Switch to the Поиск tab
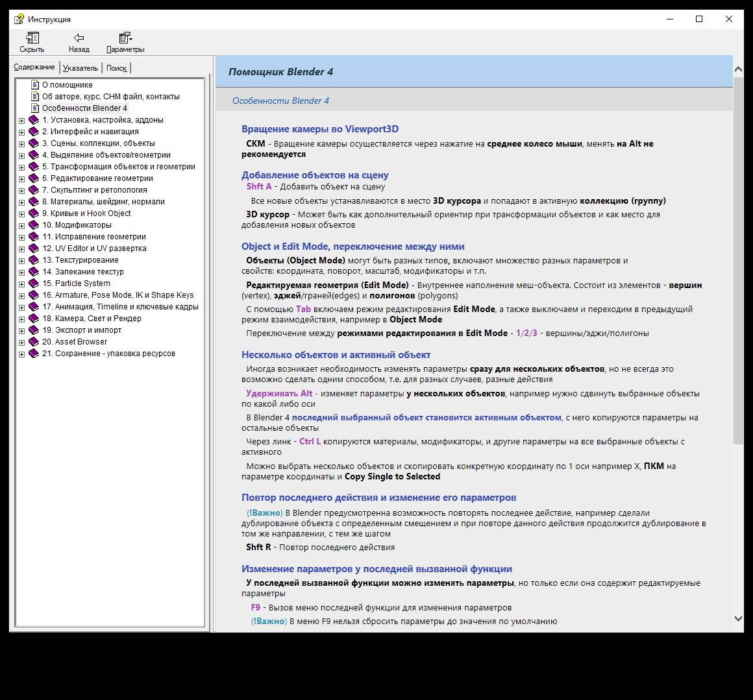 (x=117, y=68)
